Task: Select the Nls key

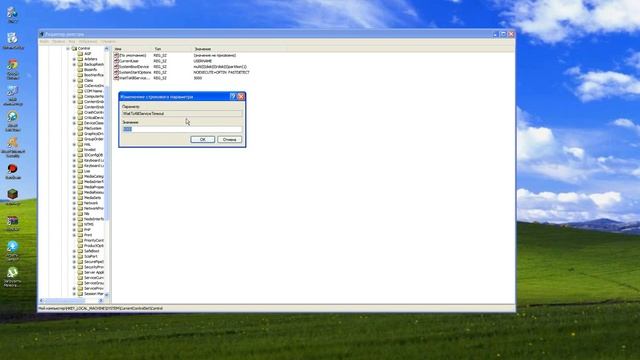Action: point(87,213)
